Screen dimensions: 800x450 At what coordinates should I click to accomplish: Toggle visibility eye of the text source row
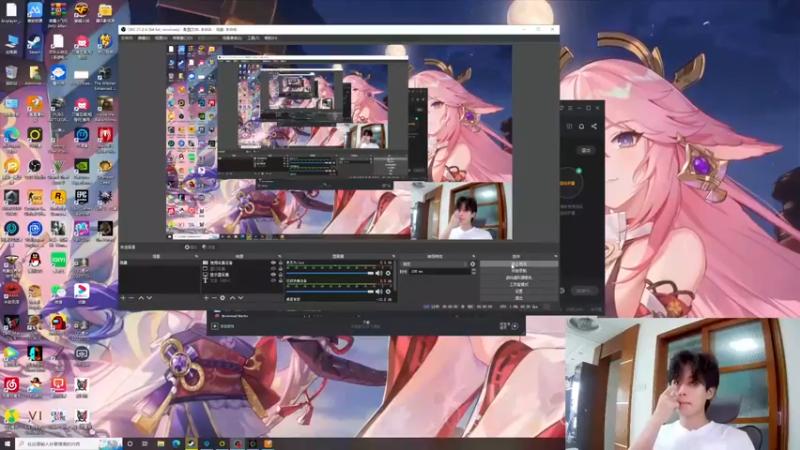(x=273, y=280)
